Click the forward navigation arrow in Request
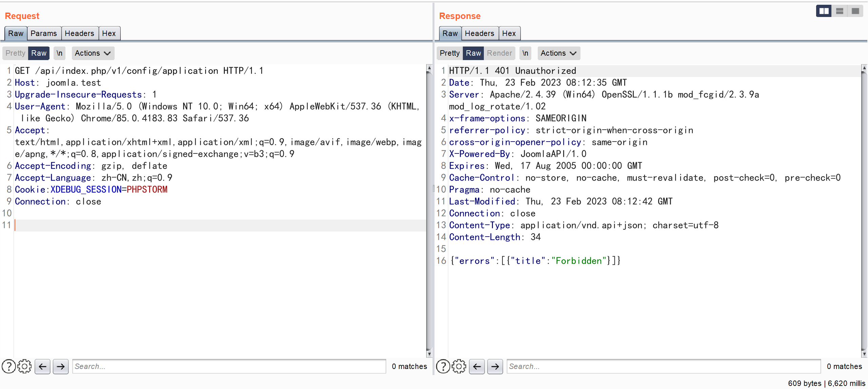 coord(61,366)
